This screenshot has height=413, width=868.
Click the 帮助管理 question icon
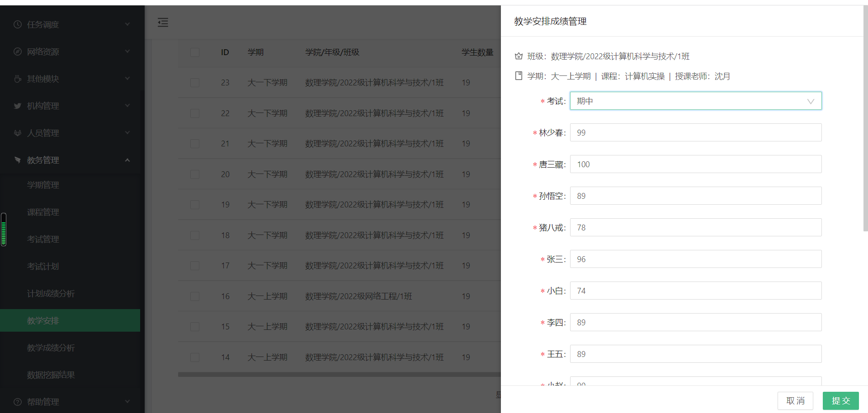18,402
